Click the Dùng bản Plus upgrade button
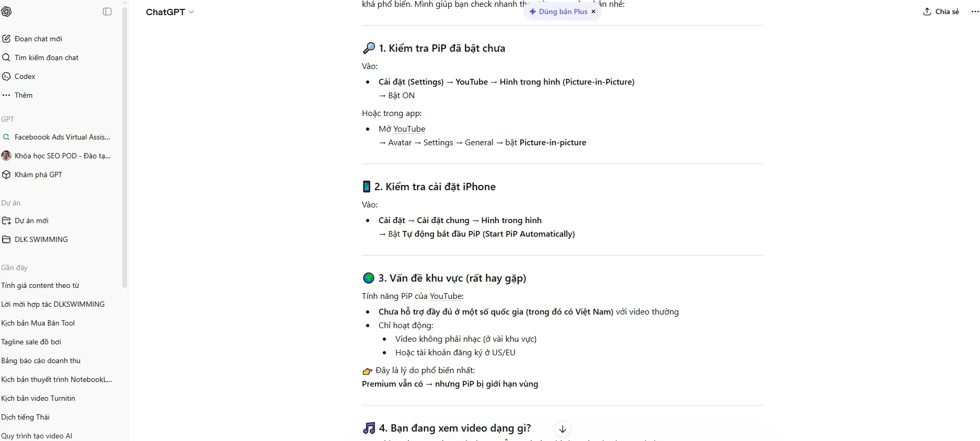The width and height of the screenshot is (980, 441). pyautogui.click(x=559, y=11)
